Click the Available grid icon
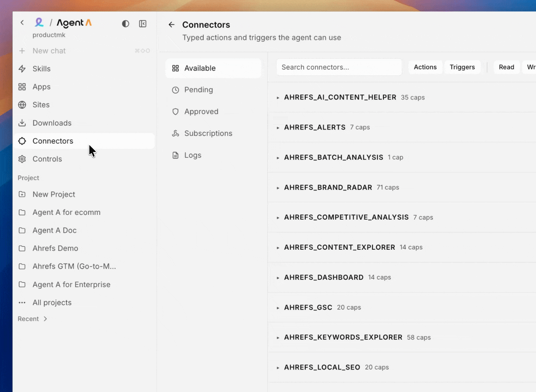Screen dimensions: 536x392 pos(175,68)
